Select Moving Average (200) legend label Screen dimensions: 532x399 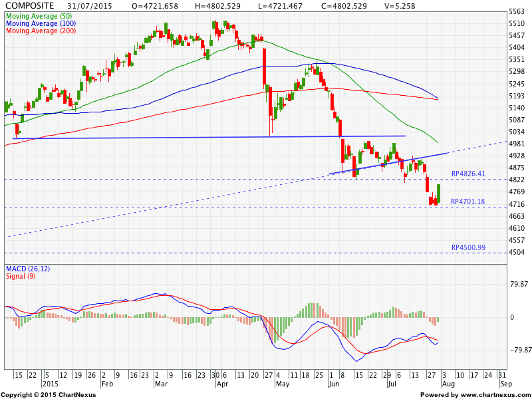41,31
